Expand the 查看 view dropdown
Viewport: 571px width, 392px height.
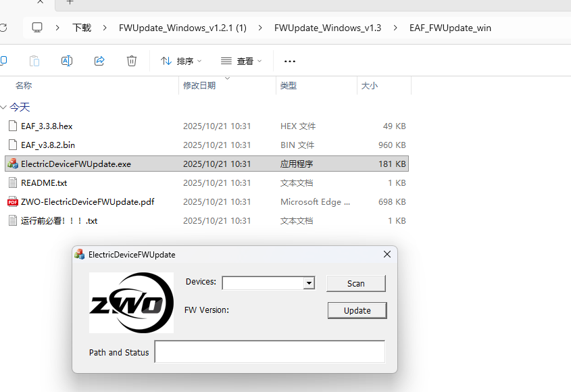click(241, 61)
